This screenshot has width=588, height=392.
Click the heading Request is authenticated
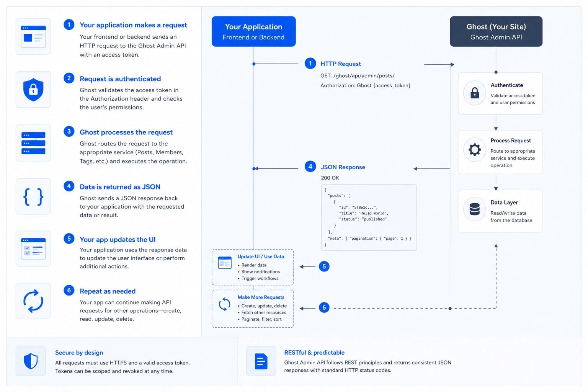coord(120,79)
